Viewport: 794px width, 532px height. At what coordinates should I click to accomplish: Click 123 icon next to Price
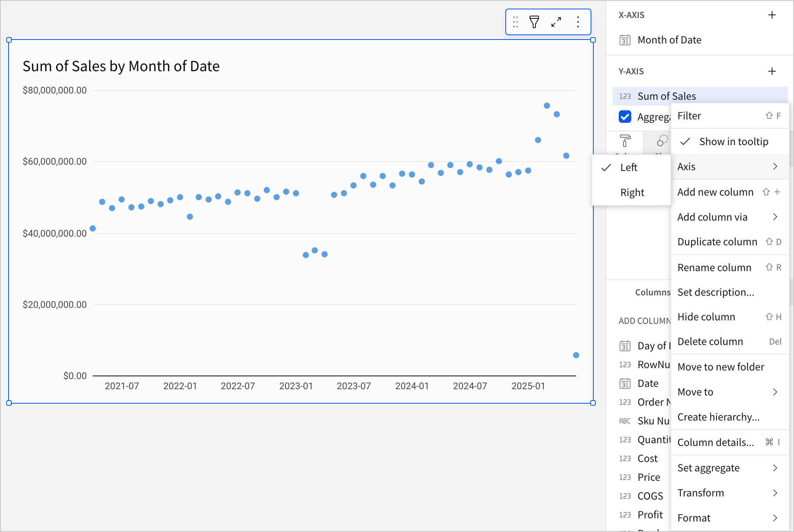tap(625, 477)
